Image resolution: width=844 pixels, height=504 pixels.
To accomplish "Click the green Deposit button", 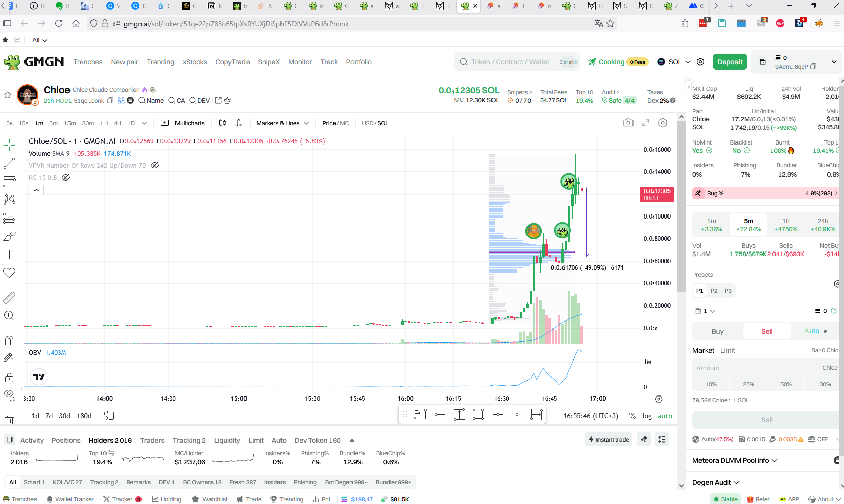I will [x=730, y=62].
